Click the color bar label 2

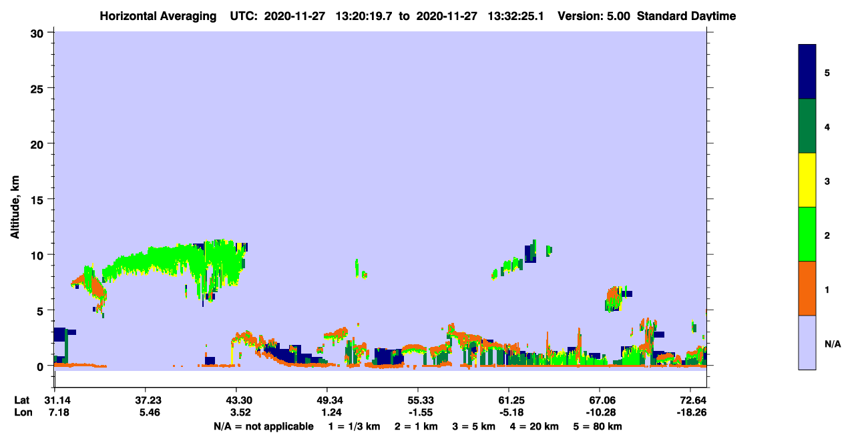[827, 234]
